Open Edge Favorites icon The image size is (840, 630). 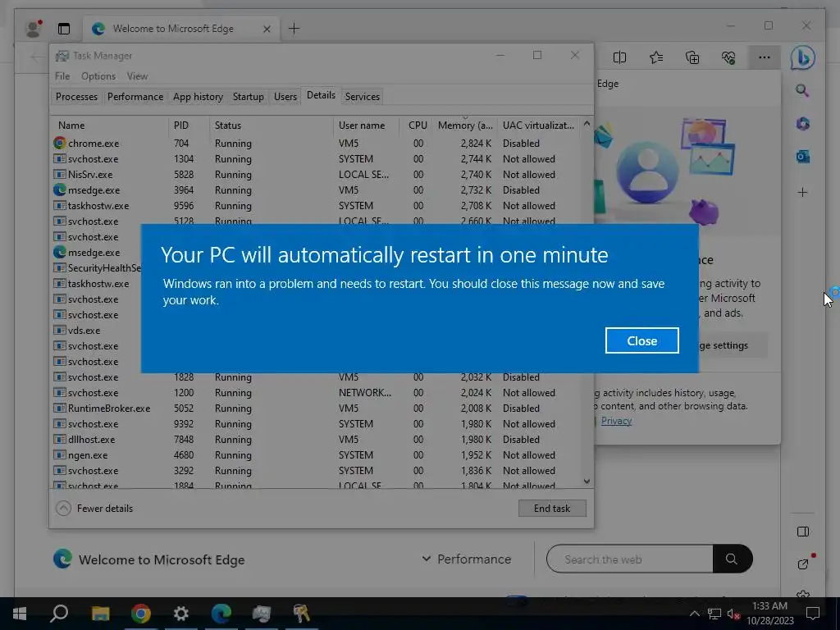tap(655, 57)
